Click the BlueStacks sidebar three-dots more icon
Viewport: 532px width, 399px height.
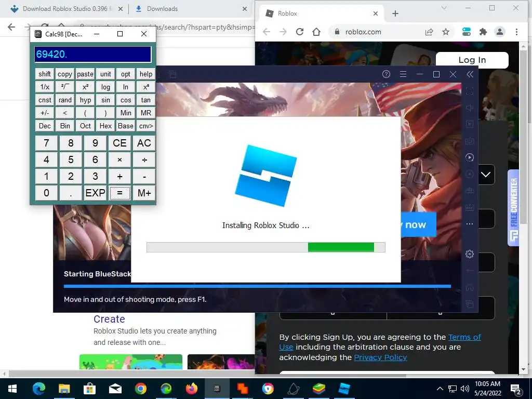(x=470, y=224)
